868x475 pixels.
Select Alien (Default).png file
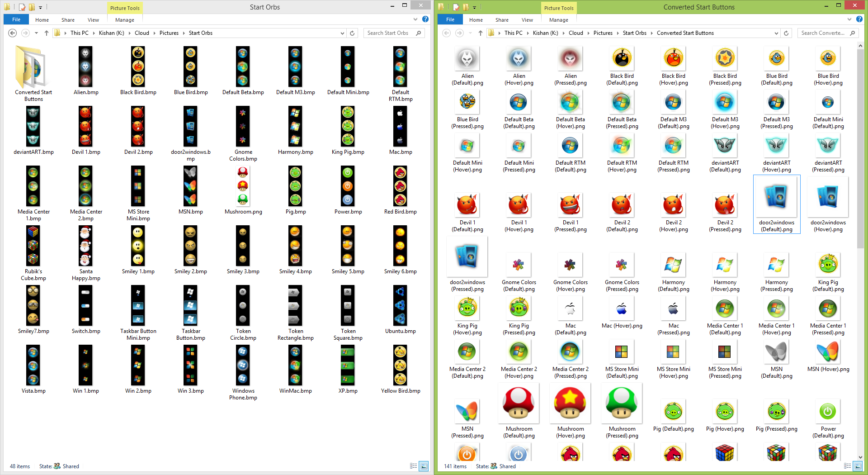(467, 66)
